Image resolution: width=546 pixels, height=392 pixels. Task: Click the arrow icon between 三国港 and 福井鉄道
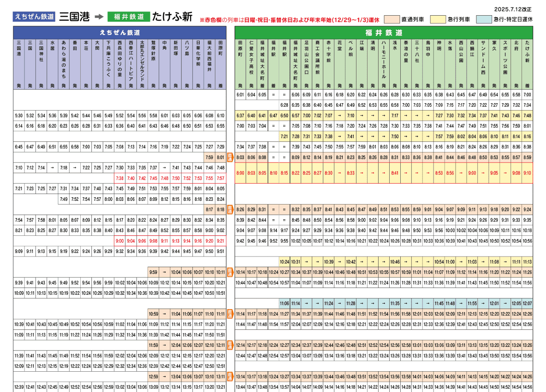click(98, 17)
